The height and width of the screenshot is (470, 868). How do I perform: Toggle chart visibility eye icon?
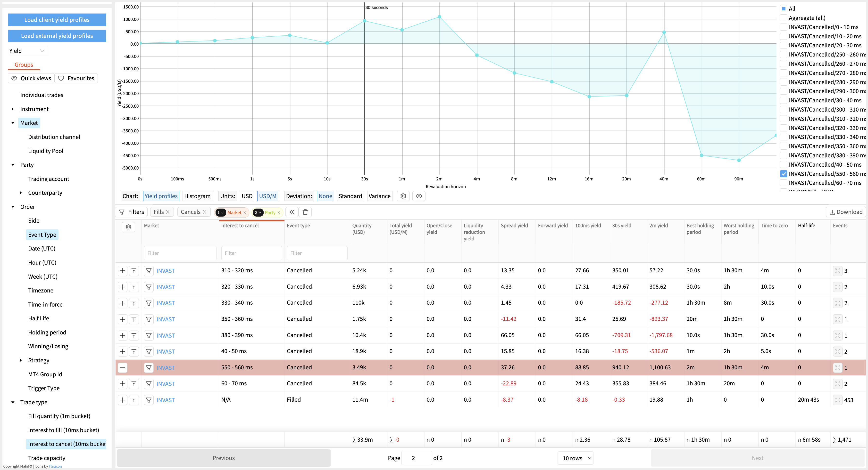(x=419, y=196)
